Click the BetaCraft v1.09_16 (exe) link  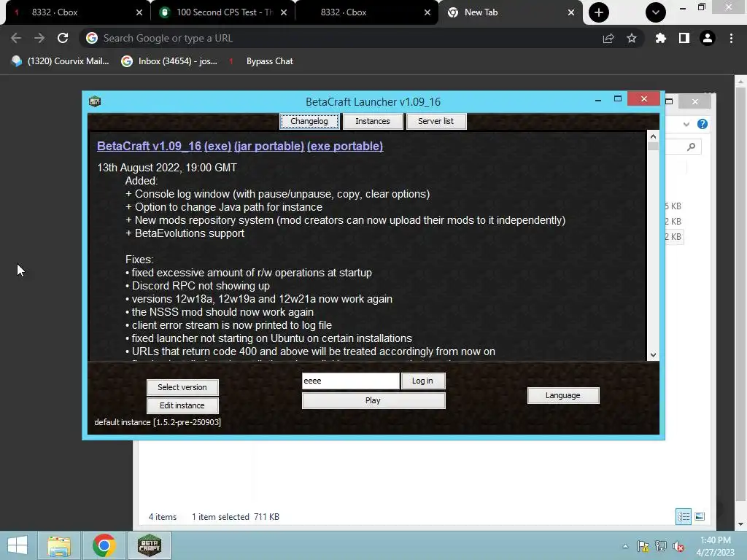164,146
